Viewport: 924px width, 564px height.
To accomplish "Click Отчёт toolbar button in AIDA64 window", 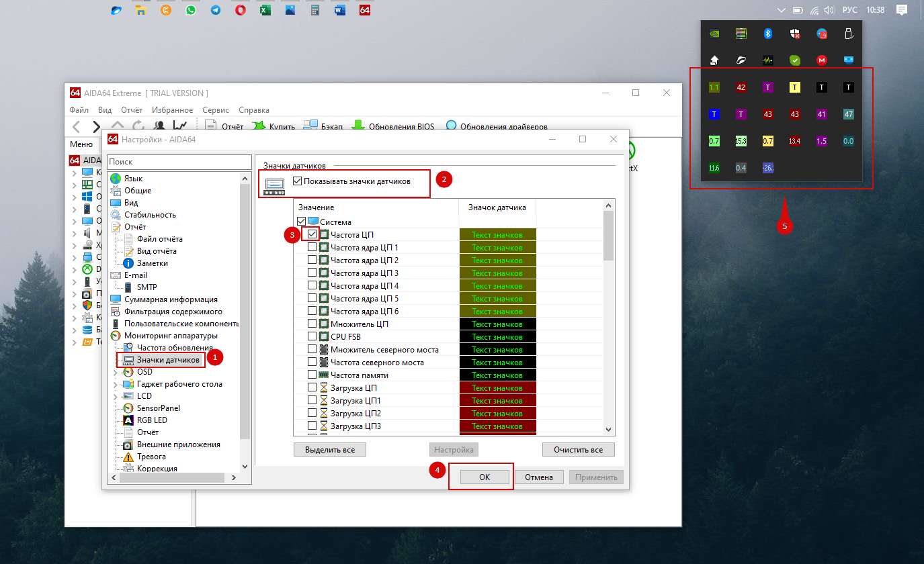I will [224, 126].
